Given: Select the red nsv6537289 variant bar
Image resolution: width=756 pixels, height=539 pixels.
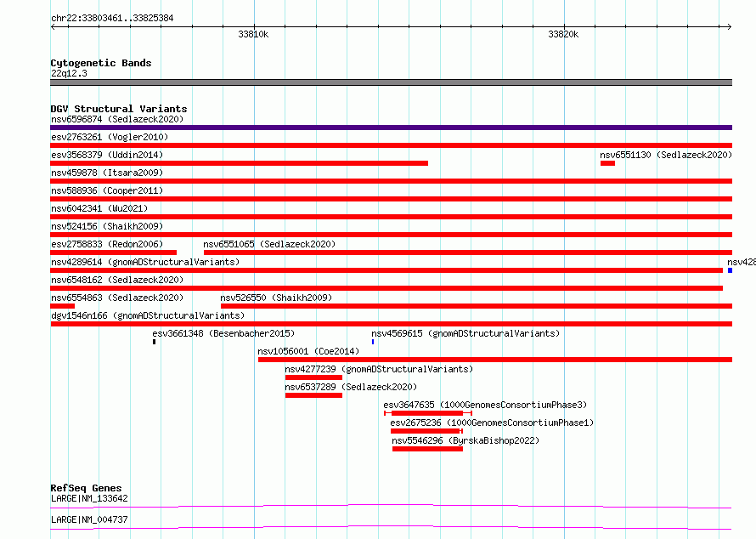Looking at the screenshot, I should pyautogui.click(x=314, y=395).
